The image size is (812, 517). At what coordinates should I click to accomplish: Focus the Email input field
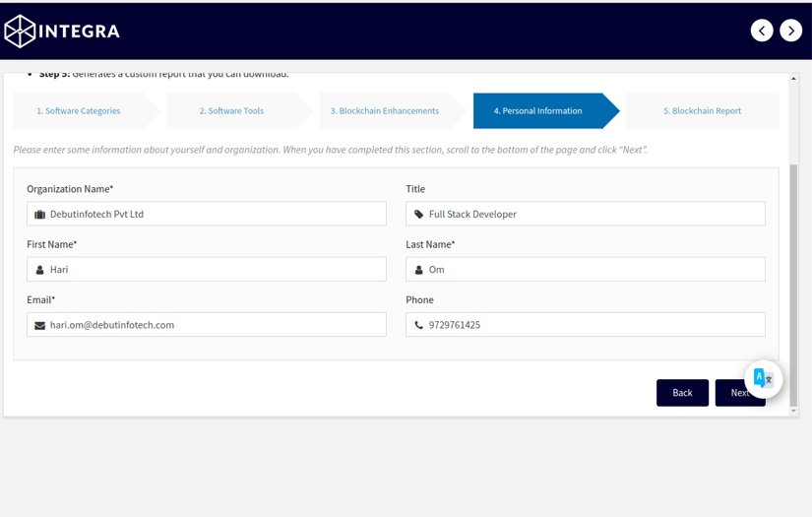pyautogui.click(x=207, y=325)
